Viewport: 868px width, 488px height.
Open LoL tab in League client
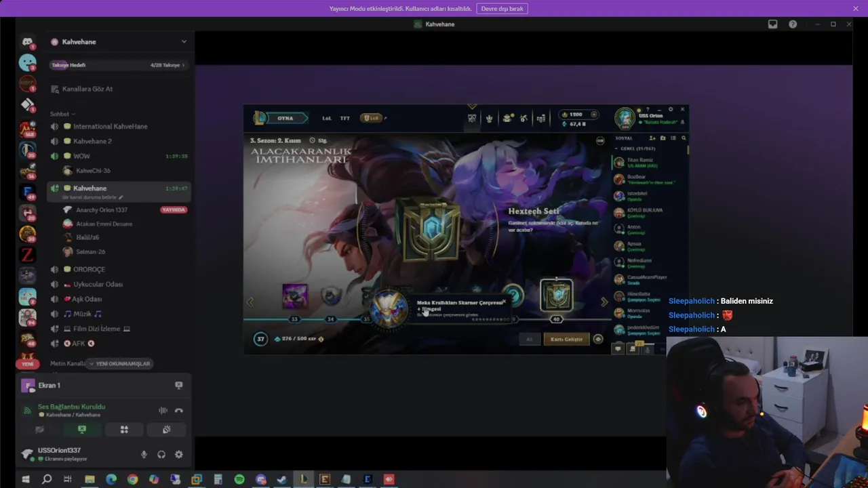(327, 119)
